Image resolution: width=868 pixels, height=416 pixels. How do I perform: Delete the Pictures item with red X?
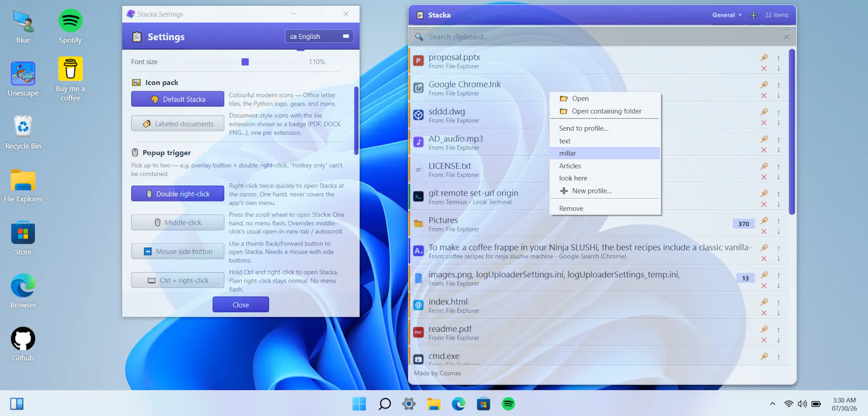coord(764,231)
